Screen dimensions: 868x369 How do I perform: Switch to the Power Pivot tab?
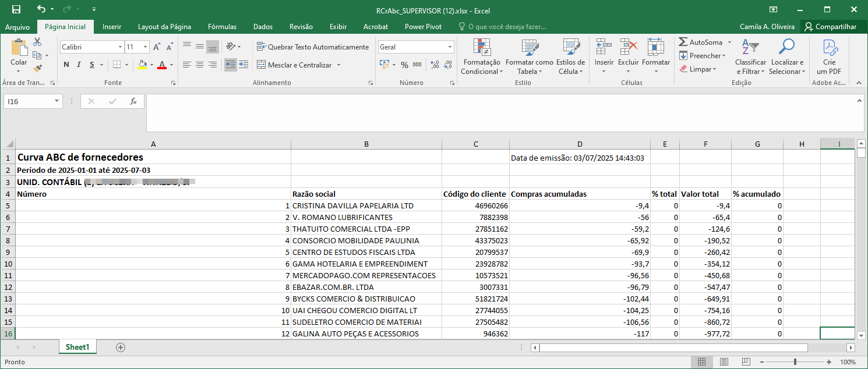[423, 27]
